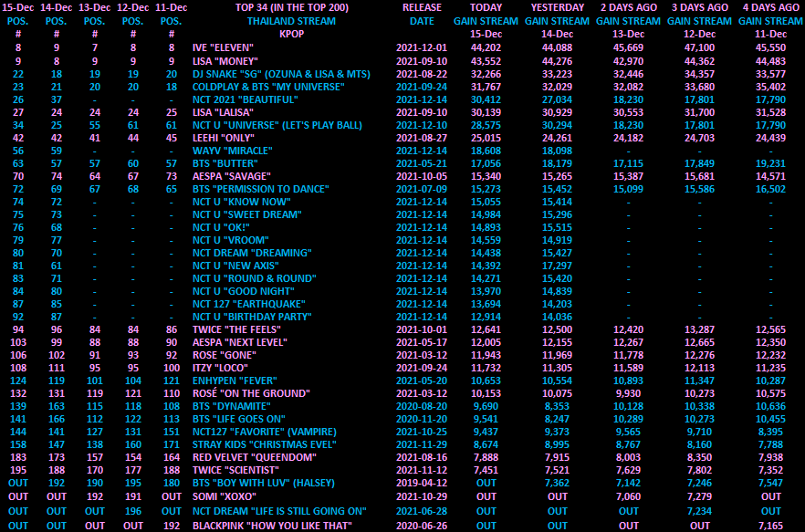
Task: Click NCT U "NEW AXIS" title
Action: click(x=235, y=266)
